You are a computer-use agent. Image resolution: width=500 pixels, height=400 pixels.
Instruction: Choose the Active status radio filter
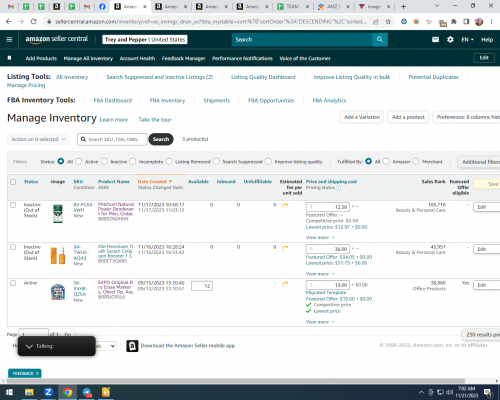[x=79, y=161]
